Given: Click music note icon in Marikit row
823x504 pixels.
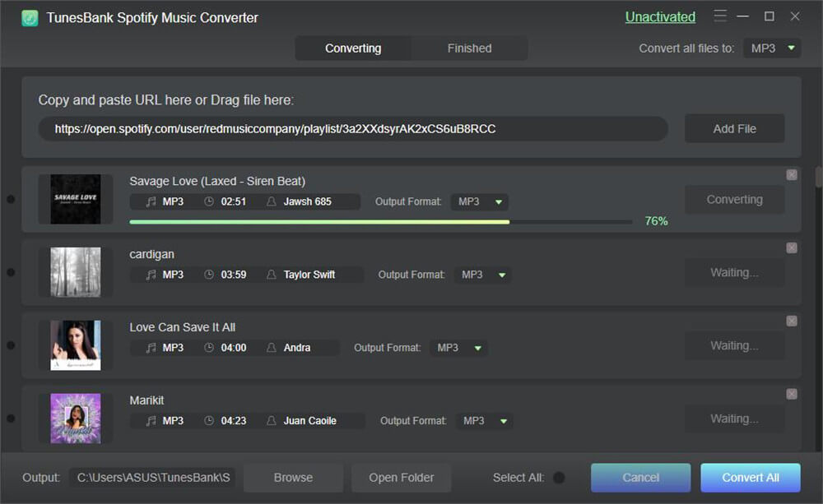Looking at the screenshot, I should tap(151, 421).
